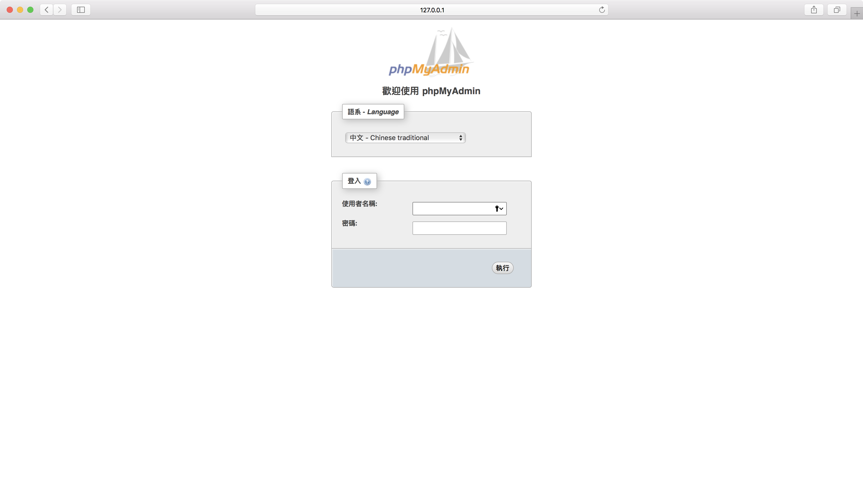The image size is (863, 504).
Task: Click the login help question-mark icon
Action: pyautogui.click(x=367, y=182)
